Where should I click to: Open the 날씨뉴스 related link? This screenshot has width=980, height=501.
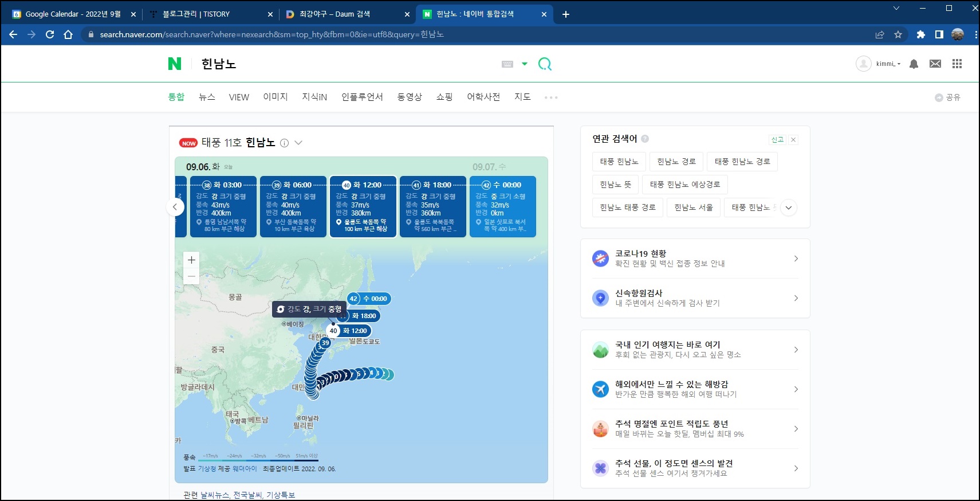coord(215,495)
